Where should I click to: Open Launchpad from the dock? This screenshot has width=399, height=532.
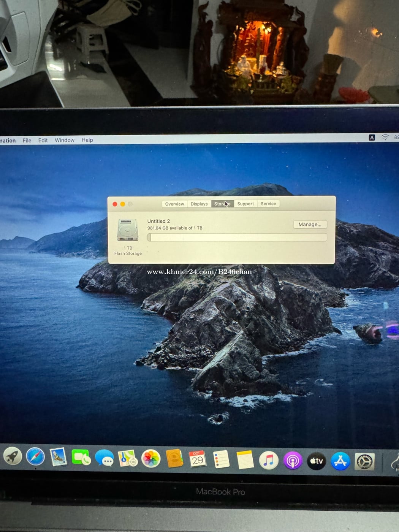click(x=13, y=456)
